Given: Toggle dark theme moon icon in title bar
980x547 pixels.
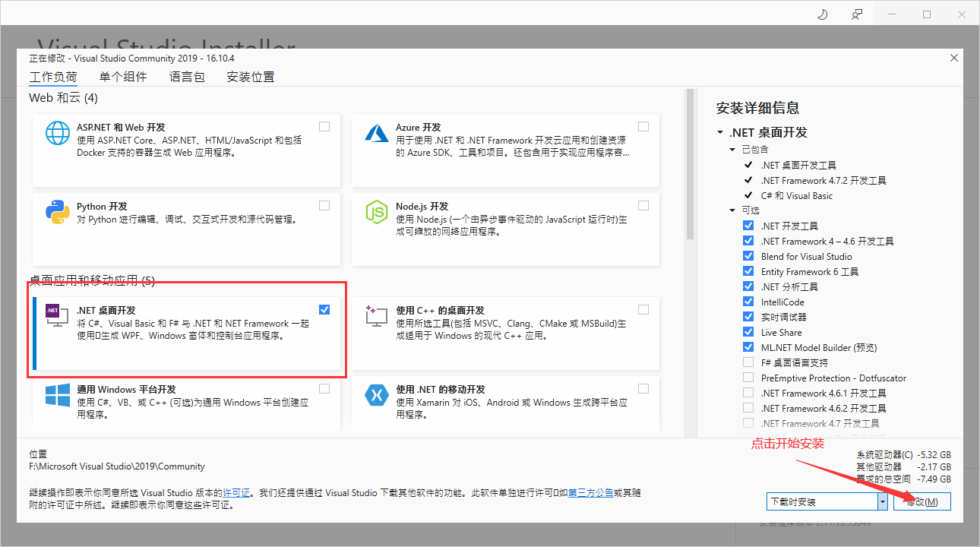Looking at the screenshot, I should tap(822, 14).
